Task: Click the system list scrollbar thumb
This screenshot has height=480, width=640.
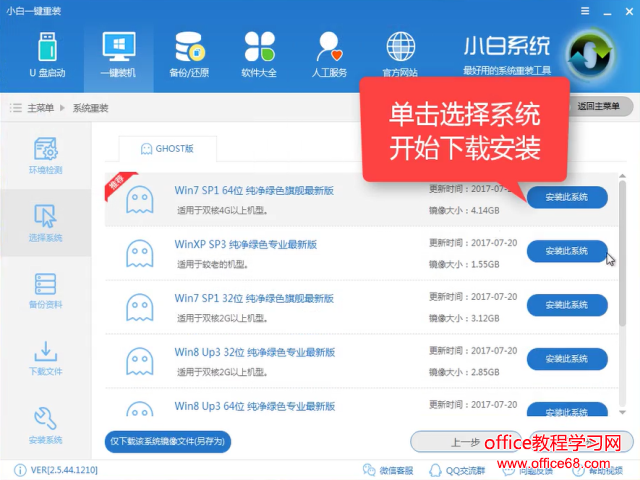Action: coord(622,253)
